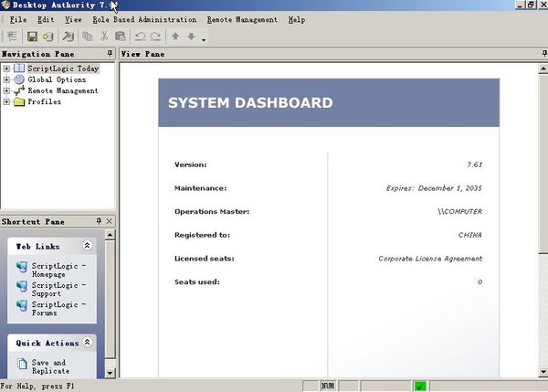The image size is (548, 392).
Task: Click the Move Down arrow icon
Action: point(191,36)
